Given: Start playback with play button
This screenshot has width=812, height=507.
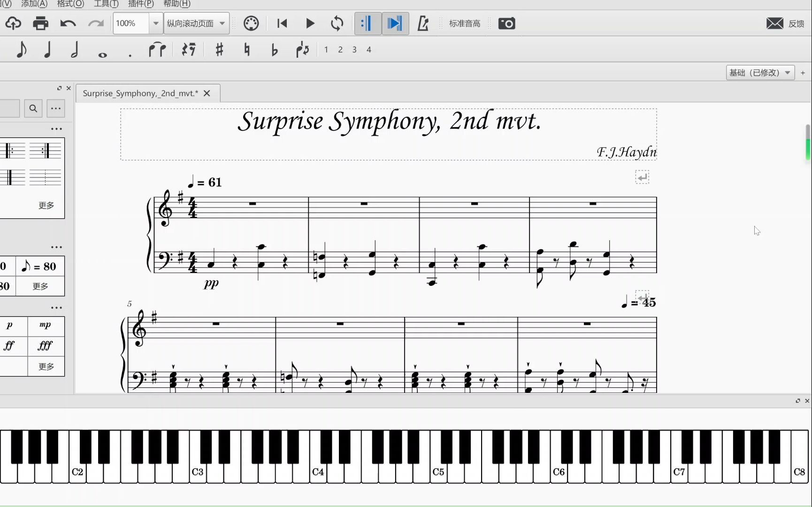Looking at the screenshot, I should click(310, 23).
